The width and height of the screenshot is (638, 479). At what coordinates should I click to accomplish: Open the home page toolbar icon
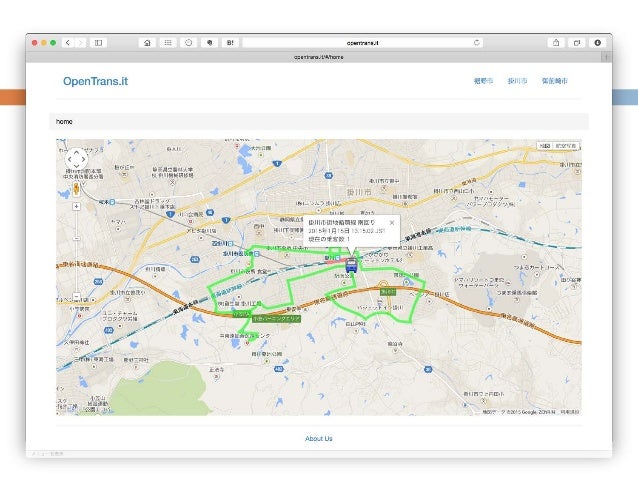(147, 43)
